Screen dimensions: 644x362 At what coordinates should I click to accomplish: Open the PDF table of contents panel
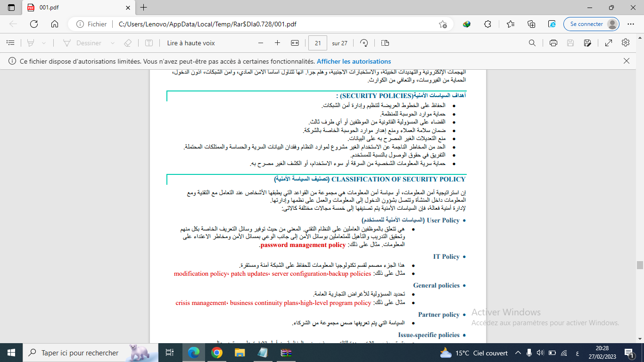(10, 43)
